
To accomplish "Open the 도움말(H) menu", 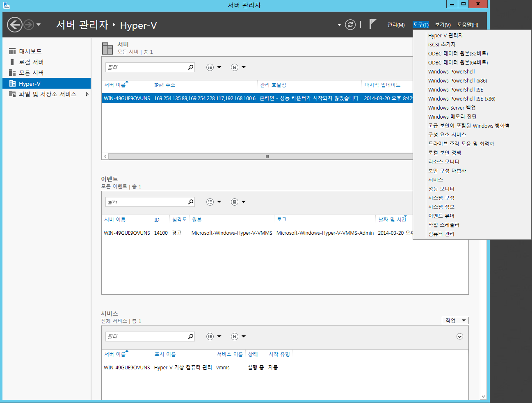I will 468,25.
